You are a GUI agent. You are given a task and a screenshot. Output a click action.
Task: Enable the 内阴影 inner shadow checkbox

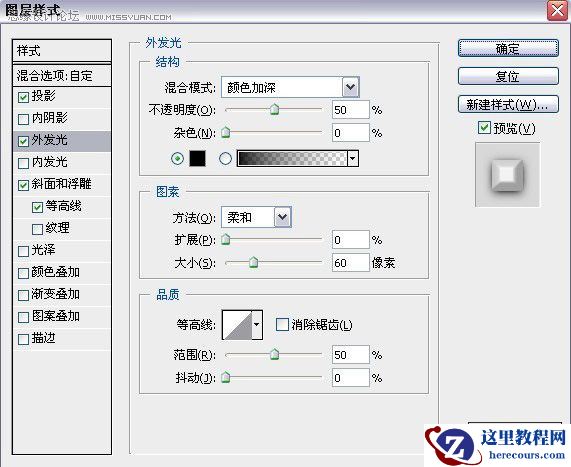[x=23, y=119]
